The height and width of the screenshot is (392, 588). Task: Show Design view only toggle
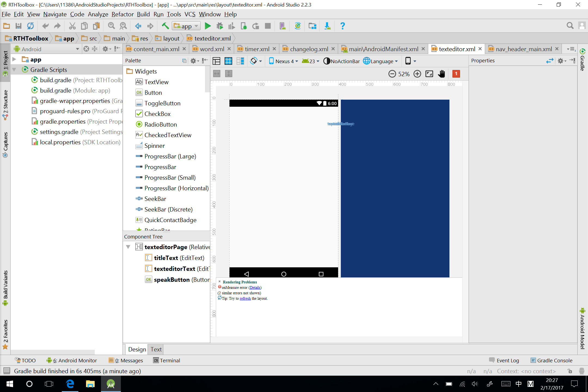point(216,61)
